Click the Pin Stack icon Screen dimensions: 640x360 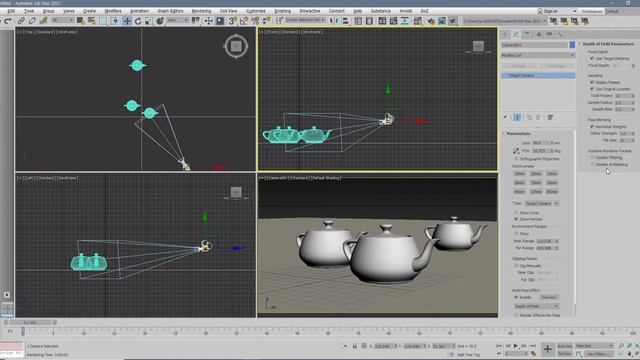point(505,117)
